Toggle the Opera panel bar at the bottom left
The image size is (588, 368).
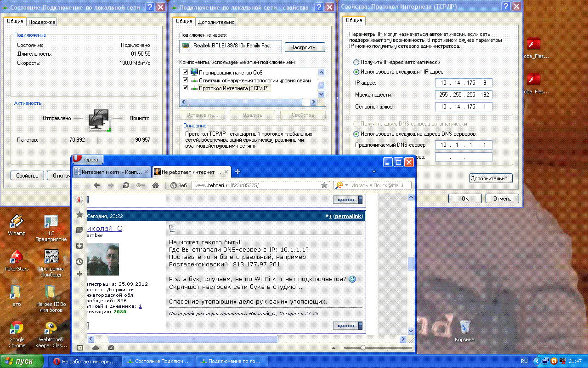tap(80, 348)
